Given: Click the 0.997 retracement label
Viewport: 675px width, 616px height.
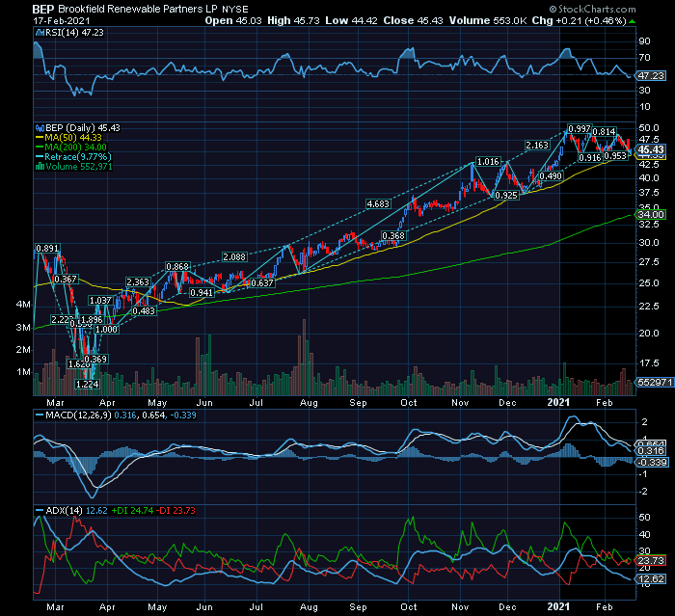Looking at the screenshot, I should 579,129.
